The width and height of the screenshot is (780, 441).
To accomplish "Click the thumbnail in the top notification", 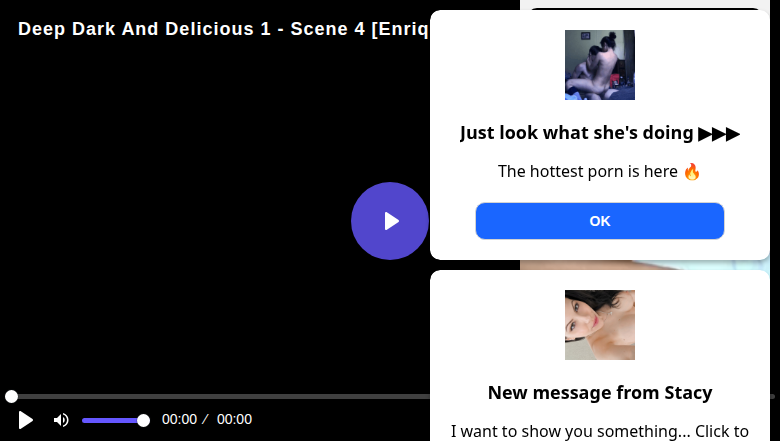I will click(x=599, y=65).
